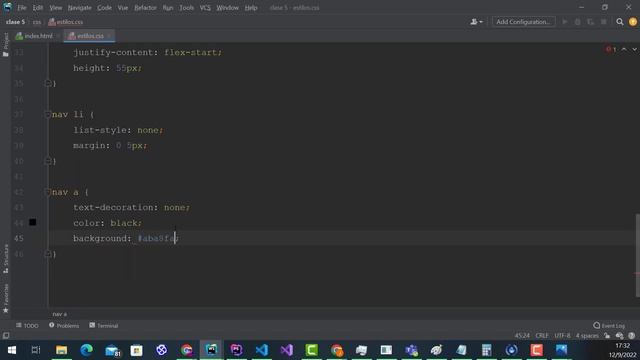Image resolution: width=640 pixels, height=360 pixels.
Task: Change the CRLF line separator
Action: pyautogui.click(x=542, y=336)
